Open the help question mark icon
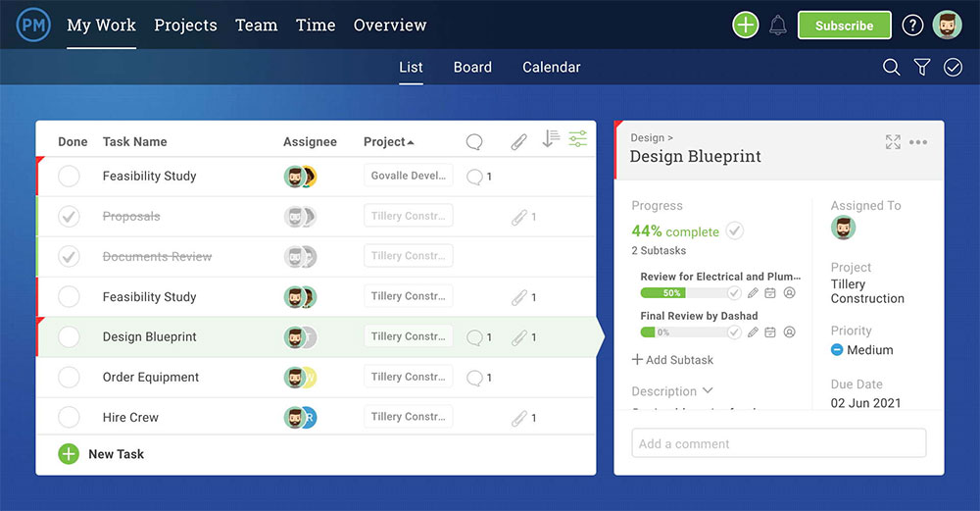The width and height of the screenshot is (980, 511). click(x=912, y=26)
